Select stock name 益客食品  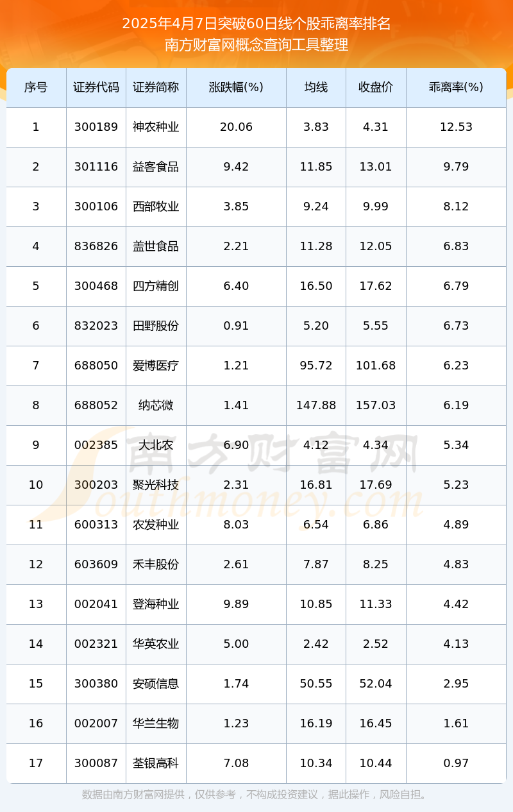[156, 167]
